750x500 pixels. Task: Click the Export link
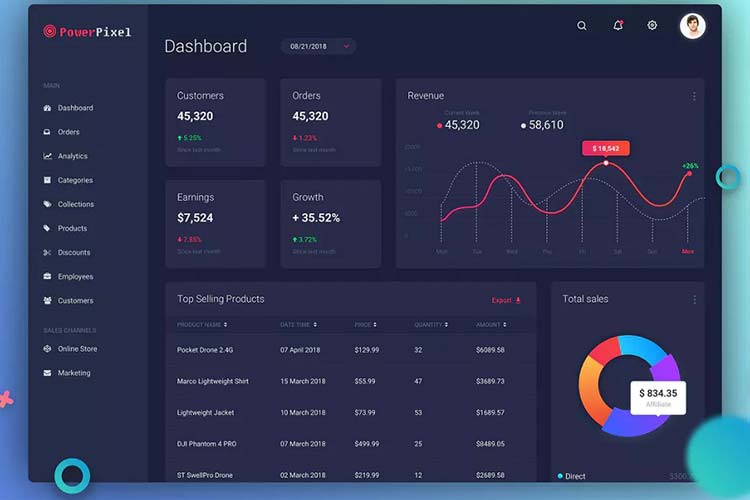506,300
